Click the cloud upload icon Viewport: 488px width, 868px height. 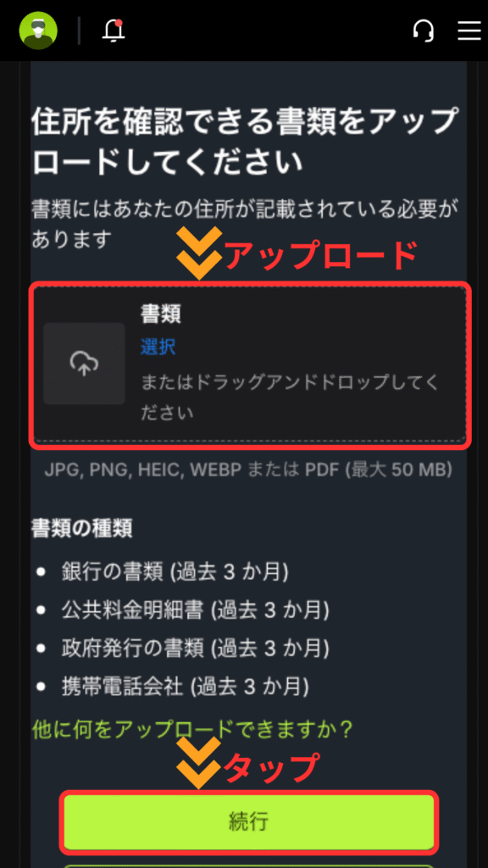click(84, 363)
